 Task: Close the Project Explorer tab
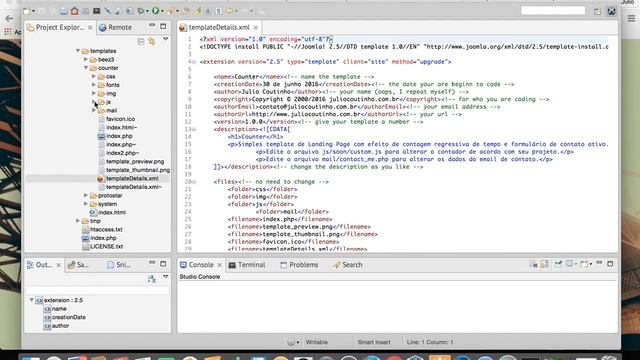[90, 28]
